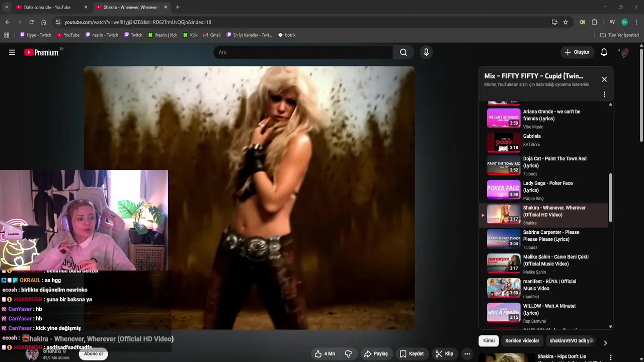Viewport: 644px width, 362px height.
Task: Close the Shakira Whenever Wherever tab
Action: pos(166,7)
